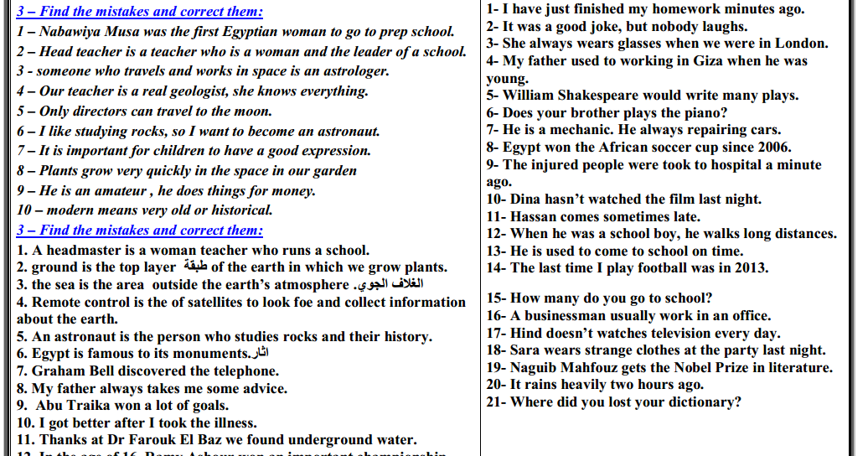Viewport: 868px width, 456px height.
Task: Click sentence 'It rains heavily two hours ago'
Action: pos(595,385)
